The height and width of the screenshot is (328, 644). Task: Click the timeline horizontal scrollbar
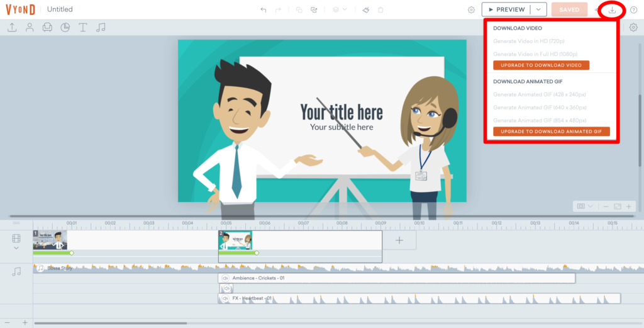[111, 323]
